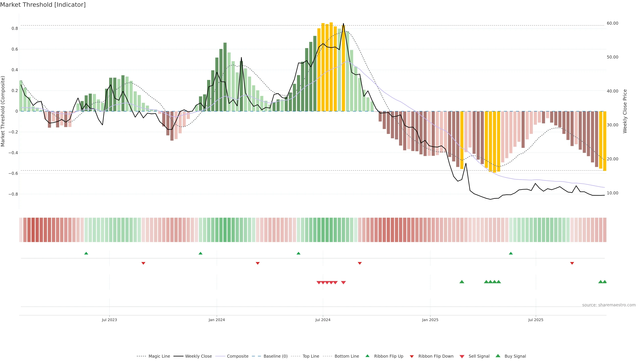Viewport: 644px width, 362px height.
Task: Click the lone buy signal triangle after Jan 2025
Action: click(462, 282)
